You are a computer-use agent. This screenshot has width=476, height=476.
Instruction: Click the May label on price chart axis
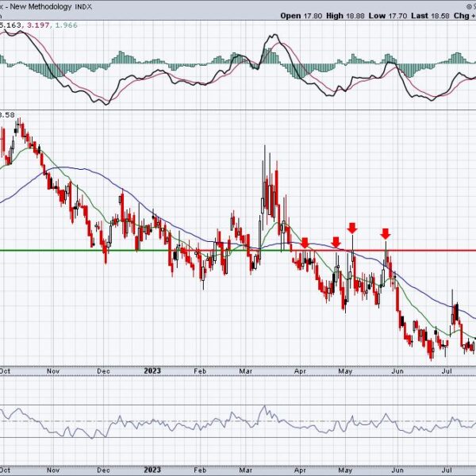345,371
